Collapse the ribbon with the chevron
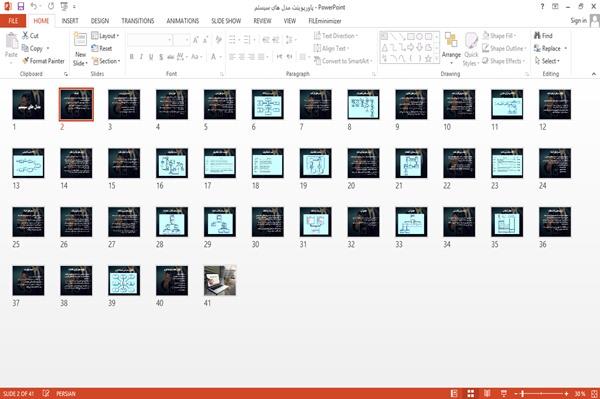600x399 pixels. (x=594, y=74)
